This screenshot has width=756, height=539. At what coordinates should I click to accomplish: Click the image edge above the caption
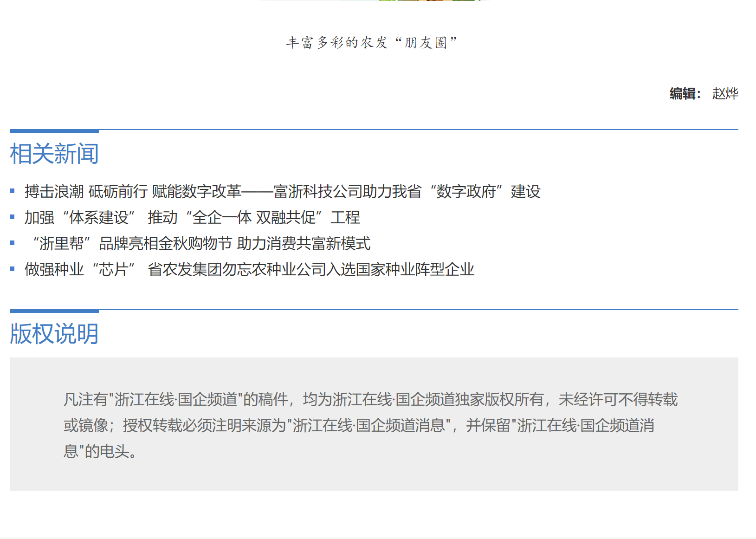(374, 0)
